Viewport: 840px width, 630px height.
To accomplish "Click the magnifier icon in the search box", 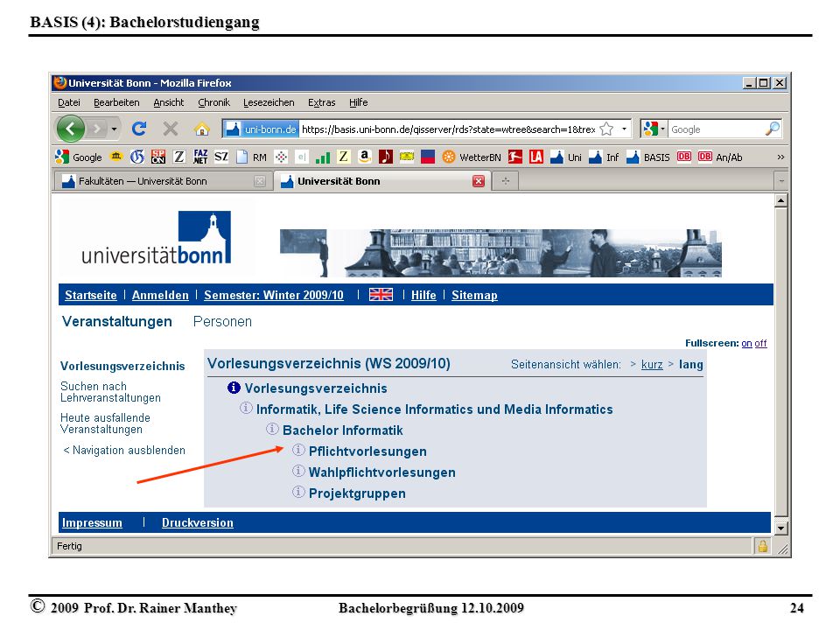I will pyautogui.click(x=772, y=129).
